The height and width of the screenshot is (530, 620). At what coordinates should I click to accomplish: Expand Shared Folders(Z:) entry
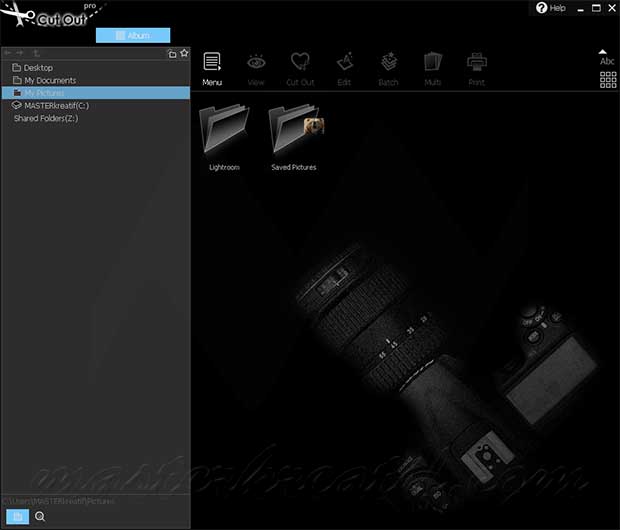click(x=45, y=118)
